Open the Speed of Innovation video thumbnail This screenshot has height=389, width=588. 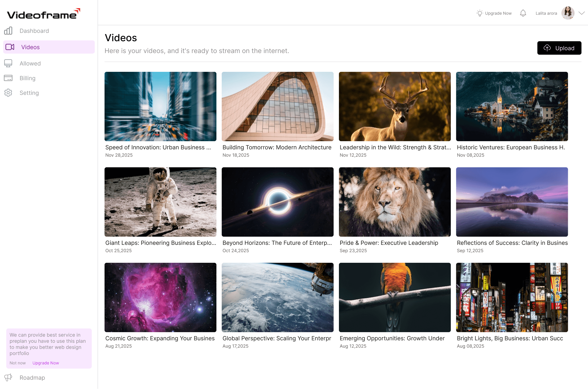(x=160, y=106)
